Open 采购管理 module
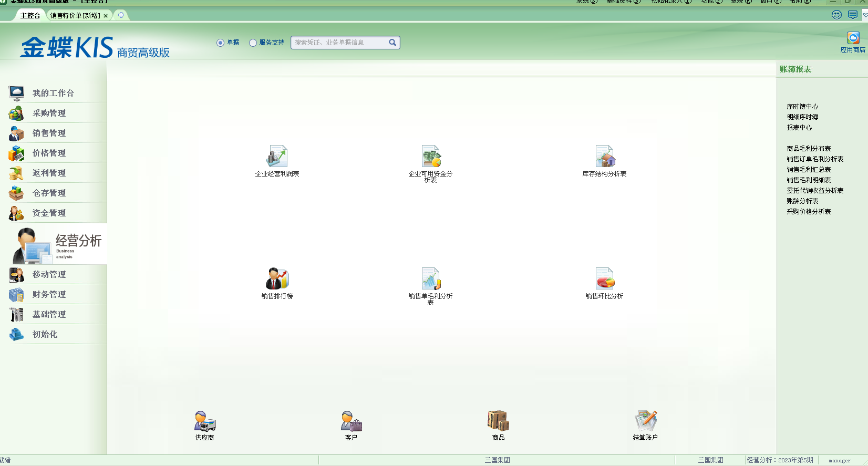 tap(54, 113)
